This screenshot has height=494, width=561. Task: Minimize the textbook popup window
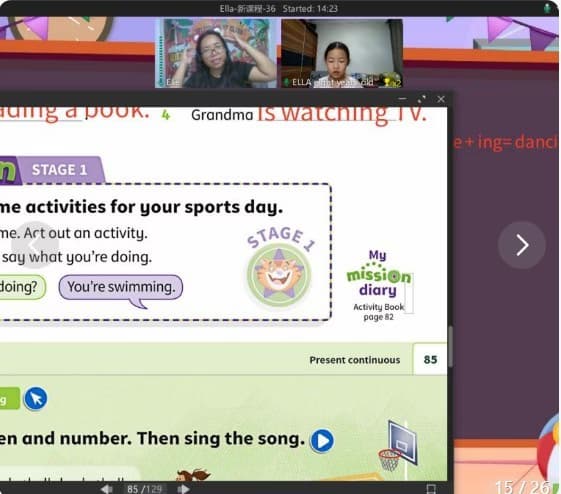(x=403, y=99)
